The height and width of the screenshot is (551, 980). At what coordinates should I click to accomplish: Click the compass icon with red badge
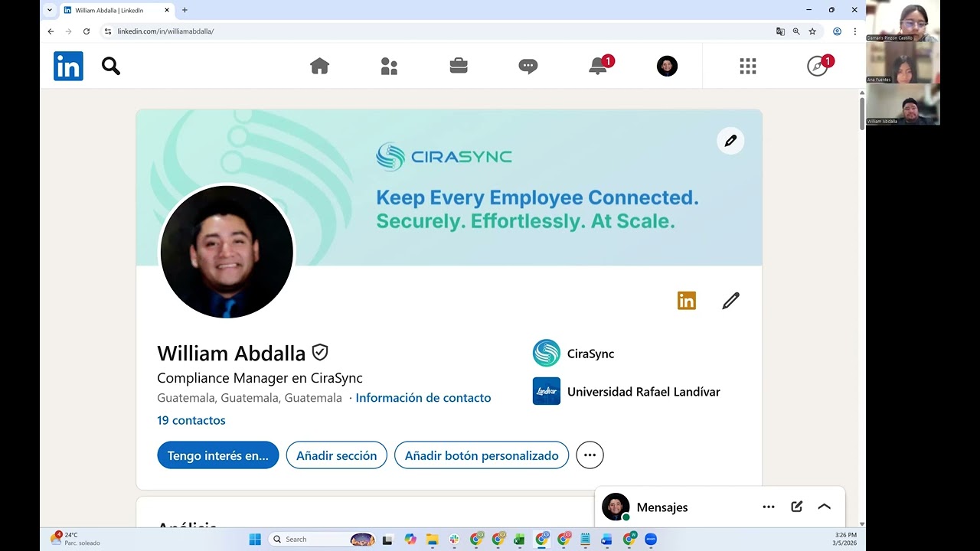pos(818,67)
